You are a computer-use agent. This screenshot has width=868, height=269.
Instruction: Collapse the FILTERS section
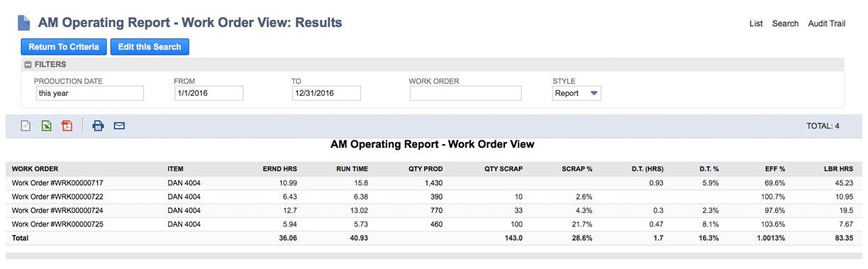click(28, 65)
